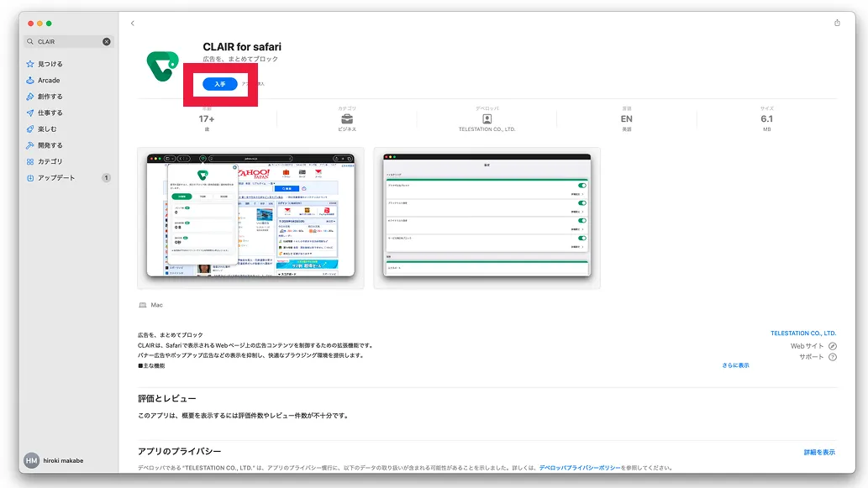Viewport: 868px width, 488px height.
Task: Click the CLAIR for safari title
Action: pos(242,47)
